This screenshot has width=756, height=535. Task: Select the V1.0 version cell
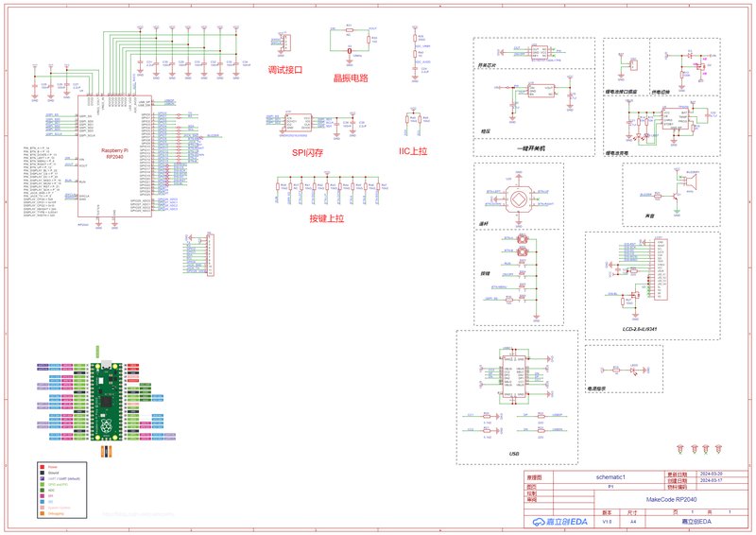(x=607, y=522)
